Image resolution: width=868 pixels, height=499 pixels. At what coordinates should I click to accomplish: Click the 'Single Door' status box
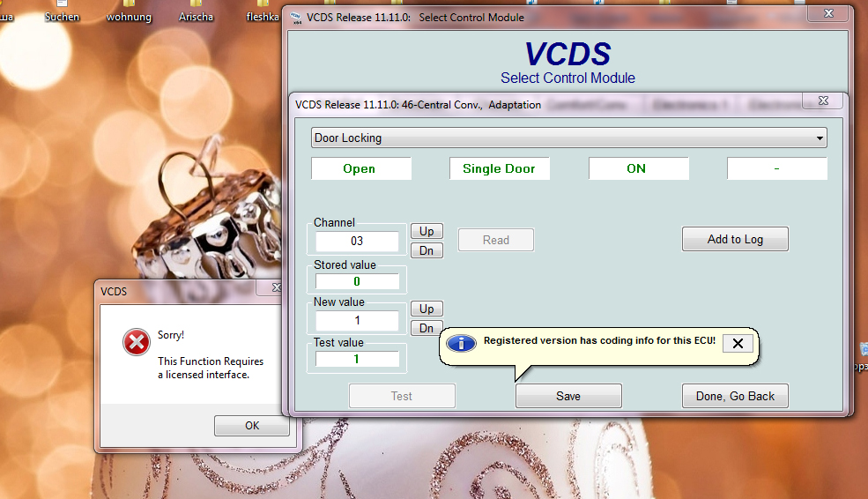(500, 168)
